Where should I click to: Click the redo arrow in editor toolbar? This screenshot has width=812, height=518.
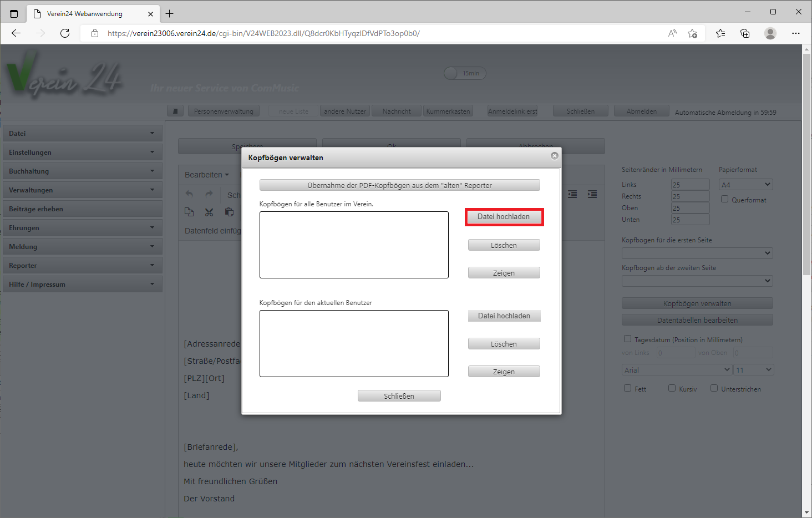[209, 194]
